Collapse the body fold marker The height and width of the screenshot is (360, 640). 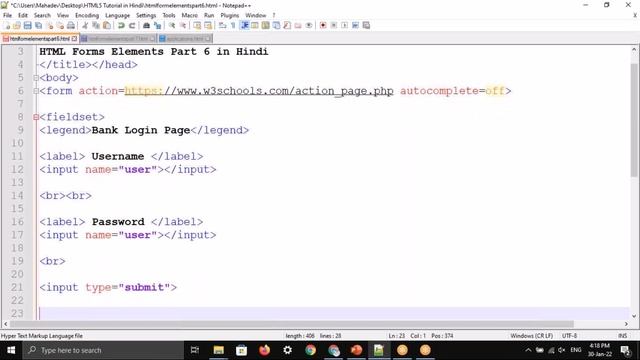pyautogui.click(x=36, y=78)
